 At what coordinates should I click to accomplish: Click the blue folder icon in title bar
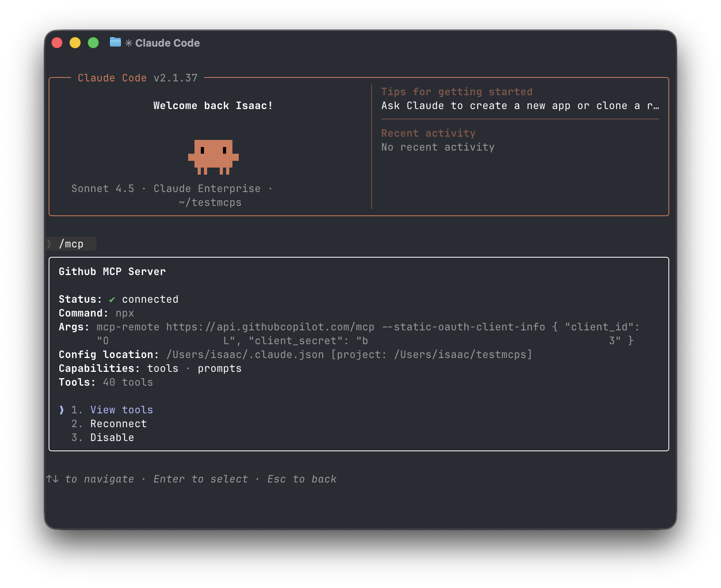click(x=115, y=42)
